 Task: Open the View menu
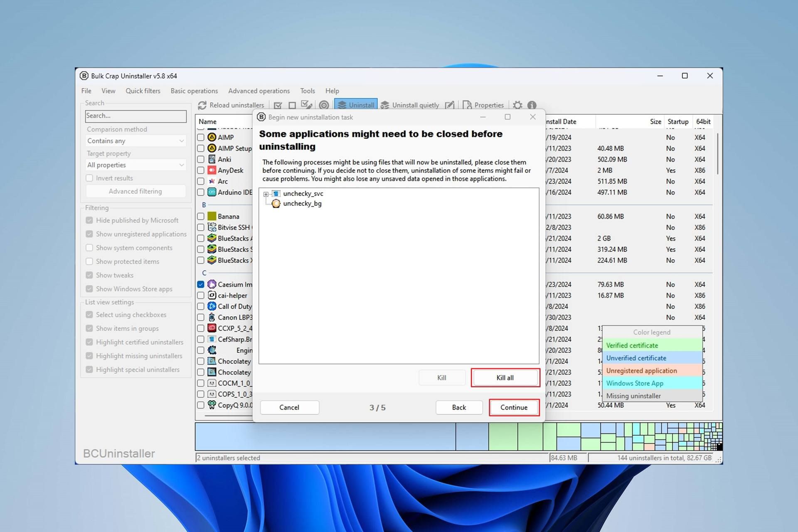point(108,91)
